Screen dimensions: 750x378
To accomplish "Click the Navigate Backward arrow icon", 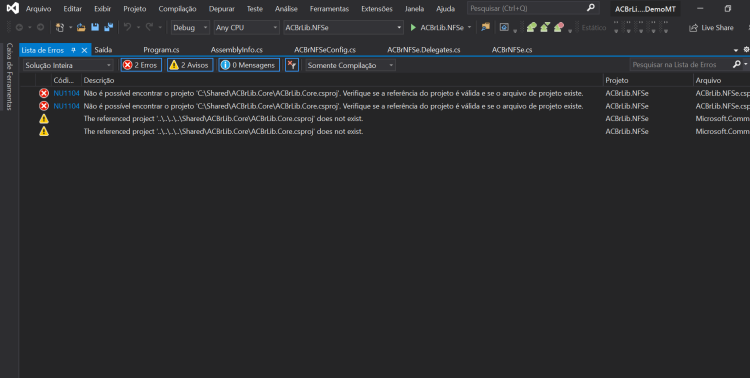I will [19, 28].
